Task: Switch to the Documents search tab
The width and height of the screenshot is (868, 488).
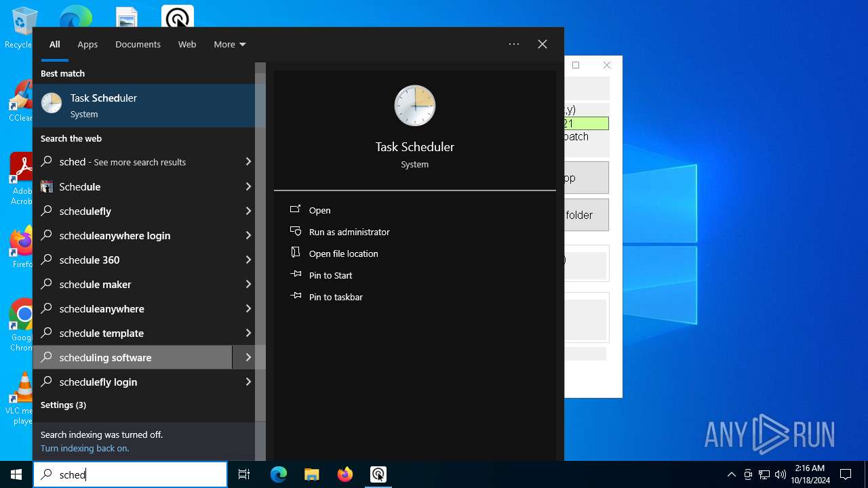Action: (x=138, y=44)
